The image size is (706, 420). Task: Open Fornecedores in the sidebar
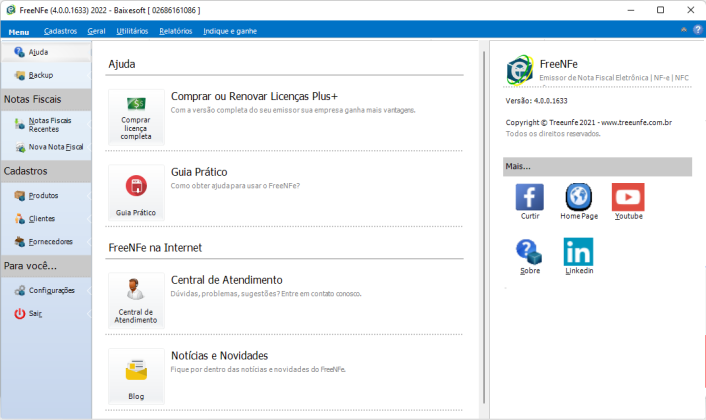point(46,242)
